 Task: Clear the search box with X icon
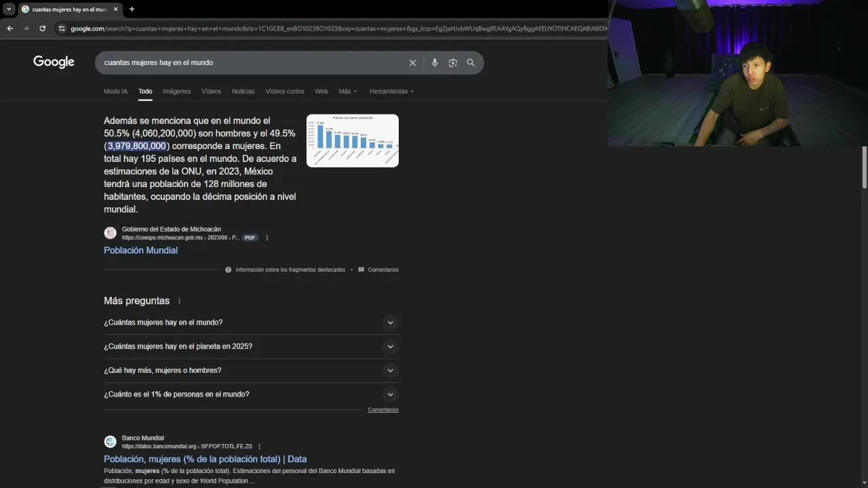pyautogui.click(x=412, y=62)
